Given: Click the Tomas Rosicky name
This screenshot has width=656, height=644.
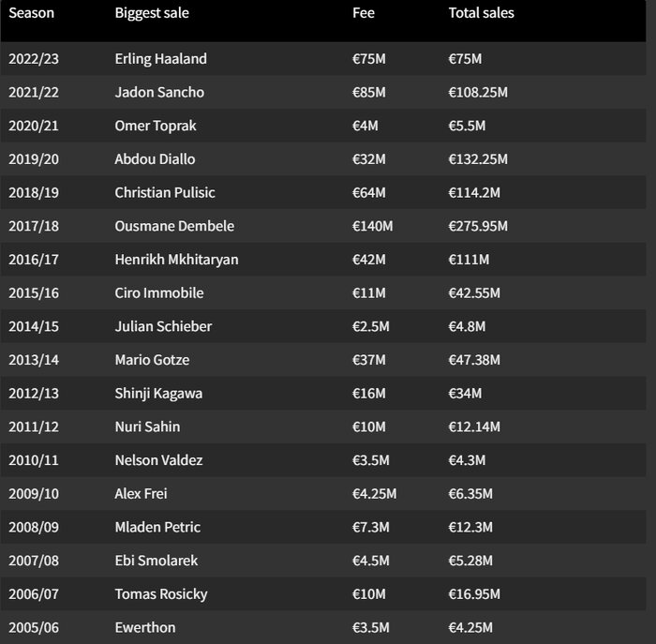Looking at the screenshot, I should pos(161,594).
